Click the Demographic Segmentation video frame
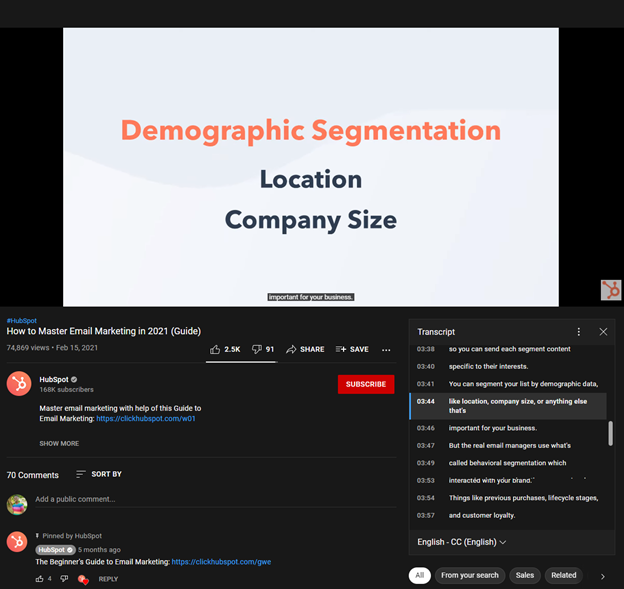624x589 pixels. (x=310, y=167)
